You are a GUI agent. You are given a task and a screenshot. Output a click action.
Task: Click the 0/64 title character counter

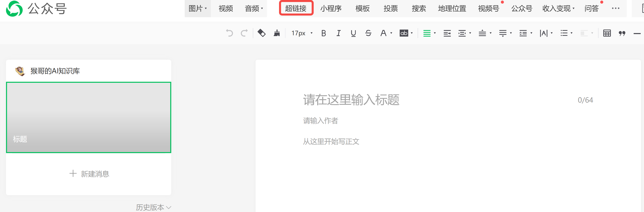pos(585,100)
